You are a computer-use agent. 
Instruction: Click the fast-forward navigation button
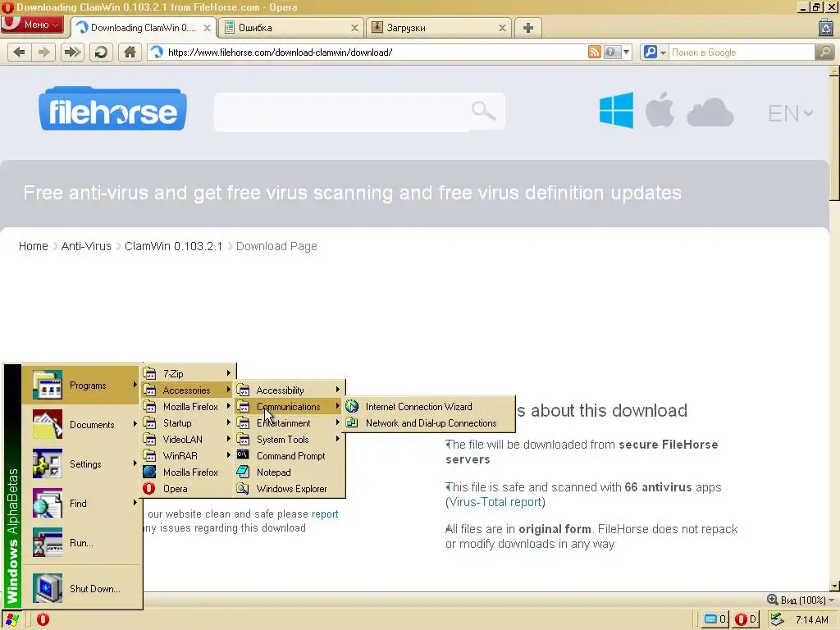coord(72,52)
